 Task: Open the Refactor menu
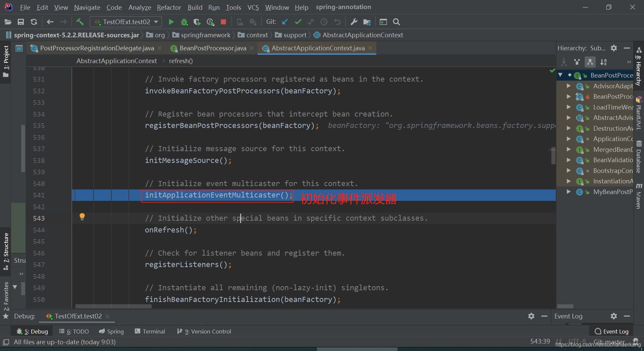click(169, 7)
